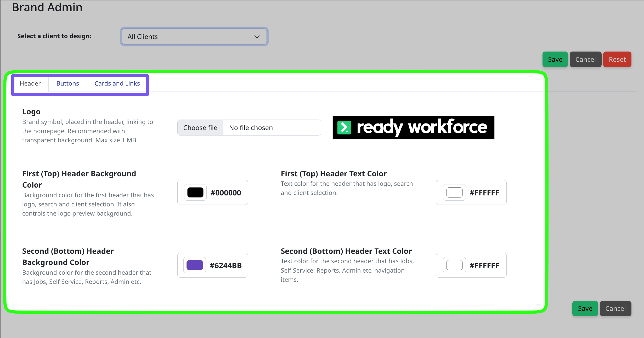
Task: Open the All Clients dropdown
Action: point(194,37)
